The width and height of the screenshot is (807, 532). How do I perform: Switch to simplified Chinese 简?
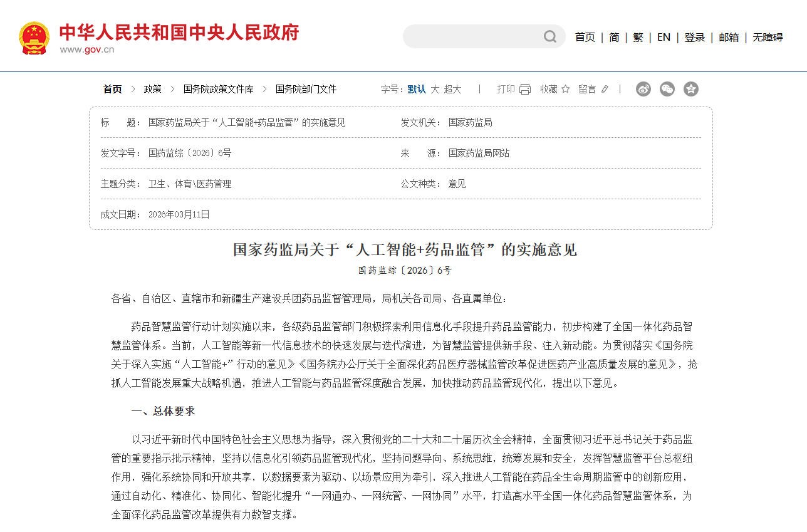coord(614,37)
